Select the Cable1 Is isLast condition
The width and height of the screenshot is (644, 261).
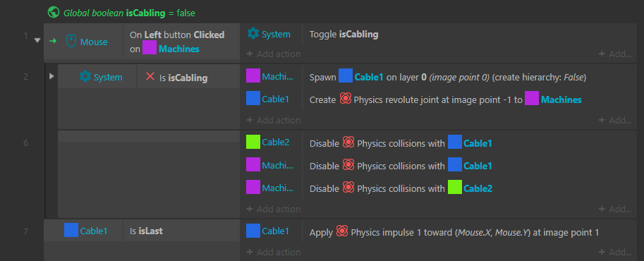click(142, 231)
